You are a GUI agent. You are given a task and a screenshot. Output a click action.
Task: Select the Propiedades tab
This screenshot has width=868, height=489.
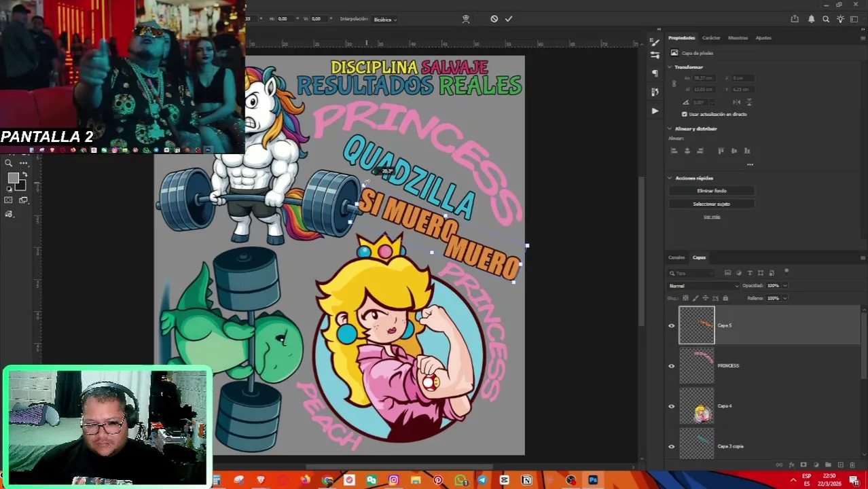(x=681, y=38)
